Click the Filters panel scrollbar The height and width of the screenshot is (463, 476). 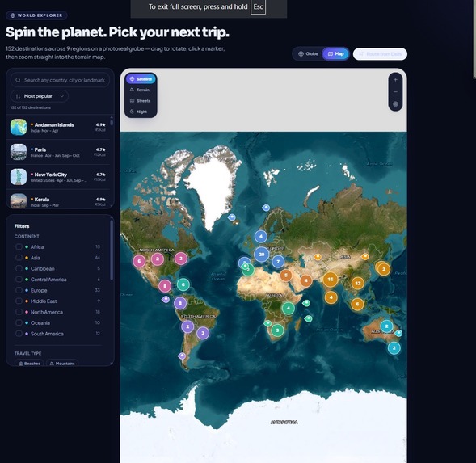click(x=112, y=250)
